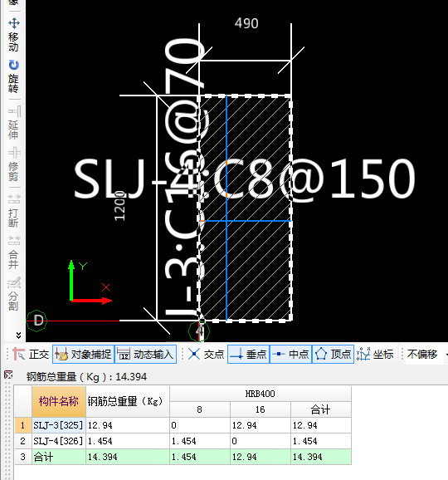Click the 490 dimension label
The image size is (448, 480).
(x=246, y=23)
